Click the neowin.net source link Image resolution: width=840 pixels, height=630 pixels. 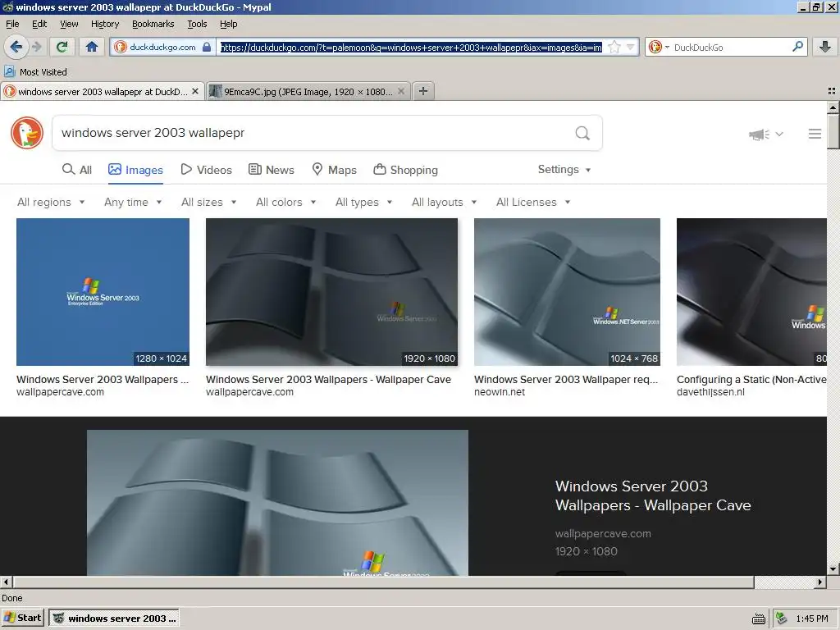click(500, 392)
